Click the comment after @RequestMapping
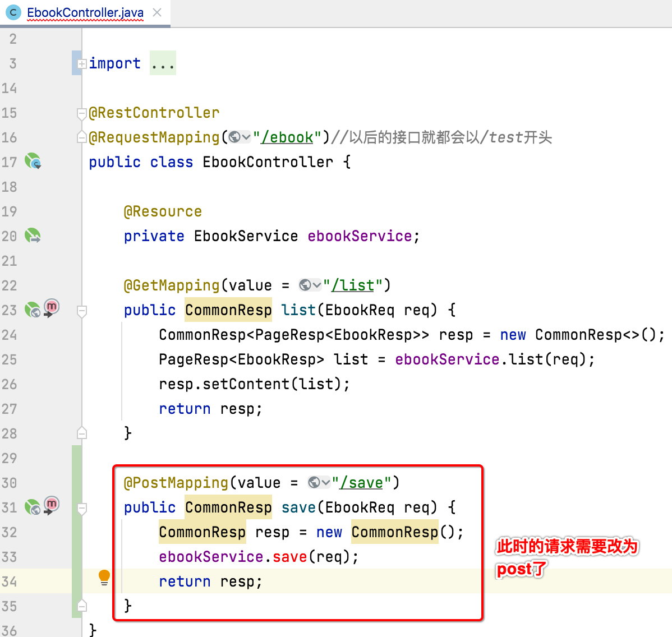Viewport: 672px width, 637px height. pos(441,137)
